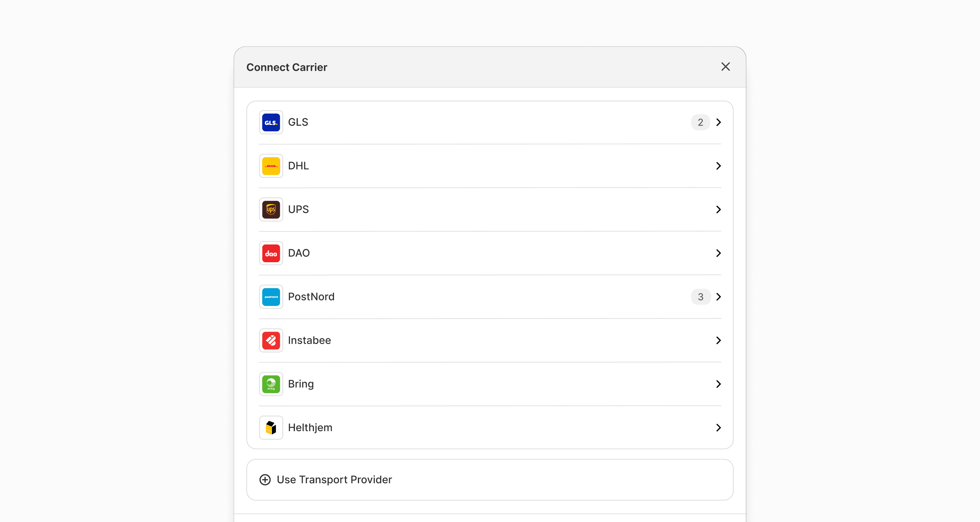Click the Connect Carrier dialog title
This screenshot has width=980, height=522.
coord(287,67)
